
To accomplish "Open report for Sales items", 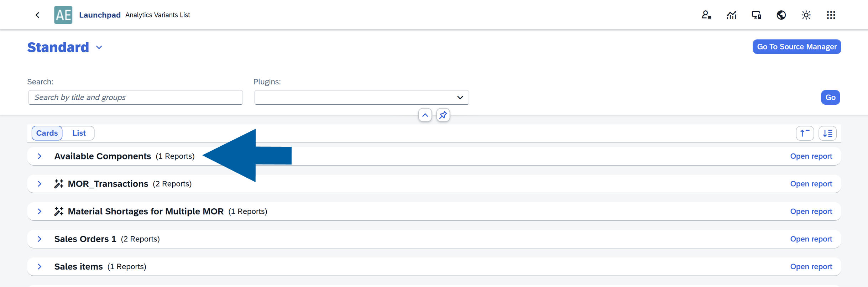I will [x=811, y=266].
